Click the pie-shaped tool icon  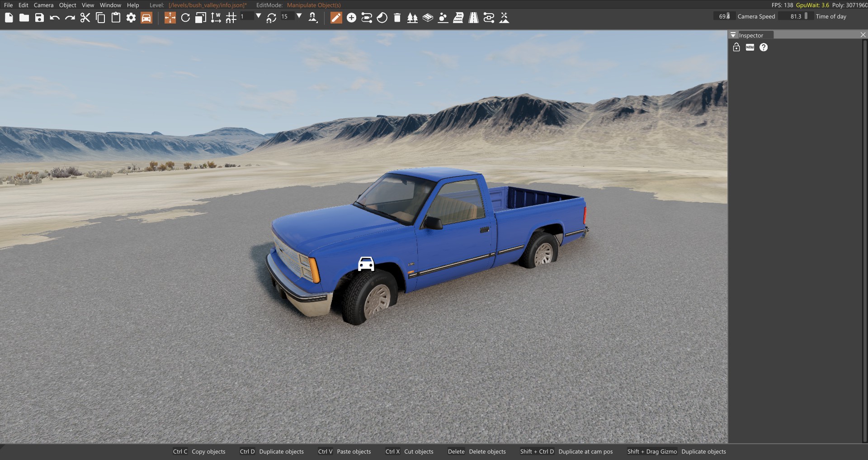[x=382, y=18]
